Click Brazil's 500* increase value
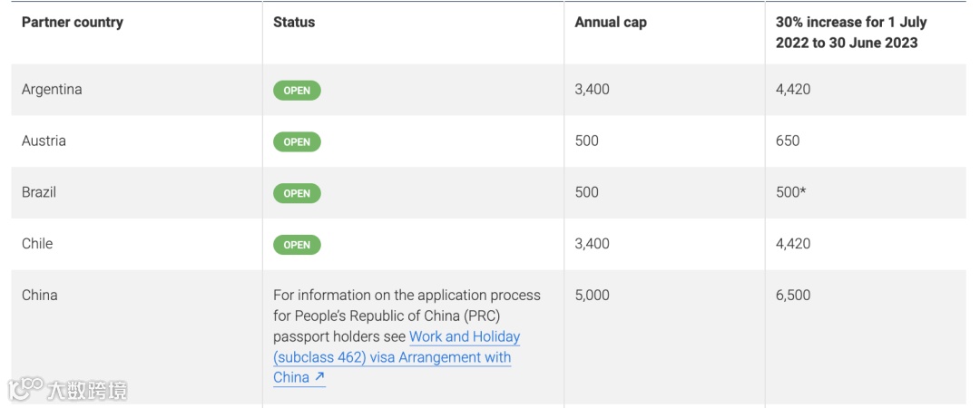 click(790, 192)
